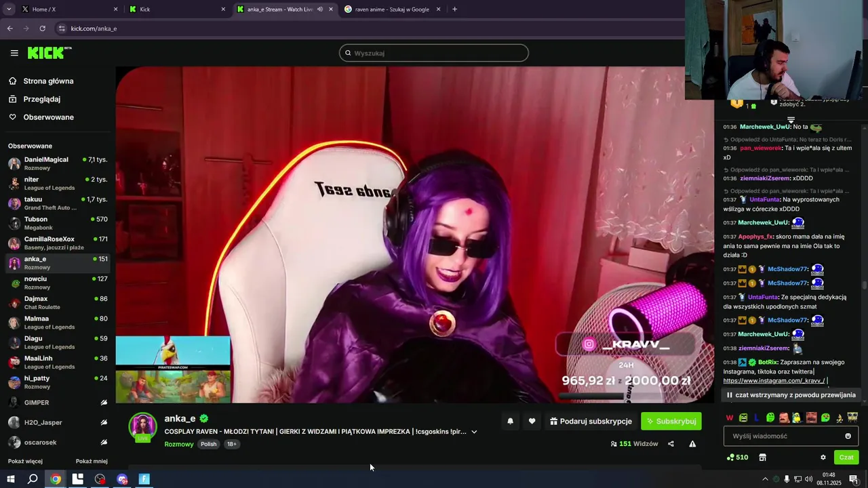Open Tubson's followed channel
The image size is (868, 488).
click(58, 223)
